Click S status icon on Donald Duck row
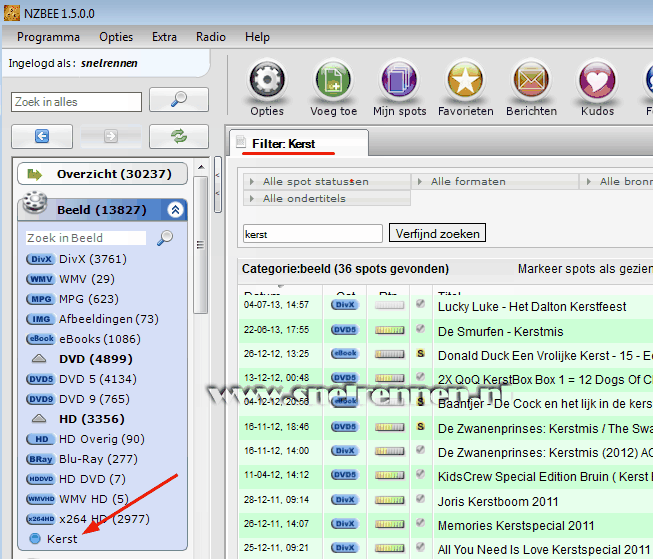 click(421, 353)
